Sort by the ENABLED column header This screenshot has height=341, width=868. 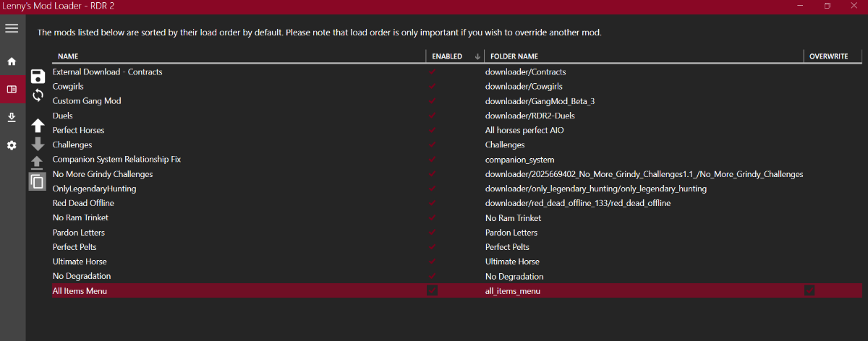pyautogui.click(x=447, y=56)
